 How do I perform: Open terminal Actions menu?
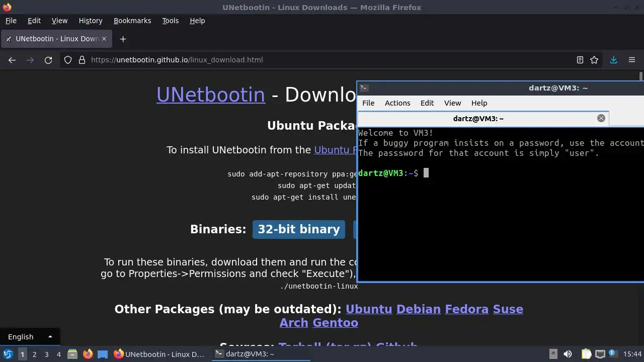coord(397,103)
